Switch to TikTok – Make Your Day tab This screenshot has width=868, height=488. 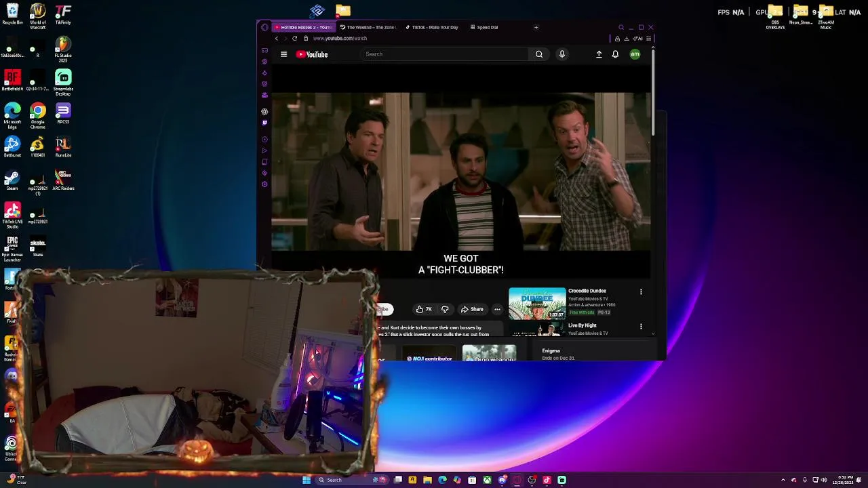[x=433, y=27]
